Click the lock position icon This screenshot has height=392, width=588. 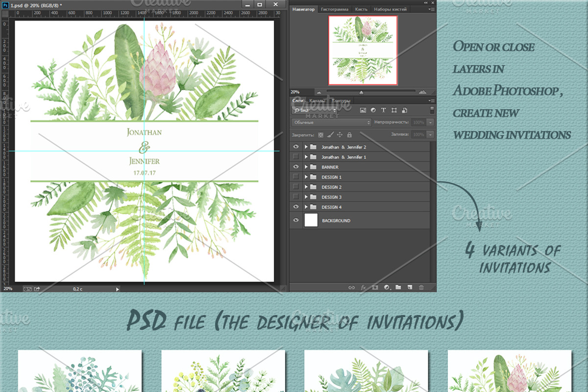340,134
